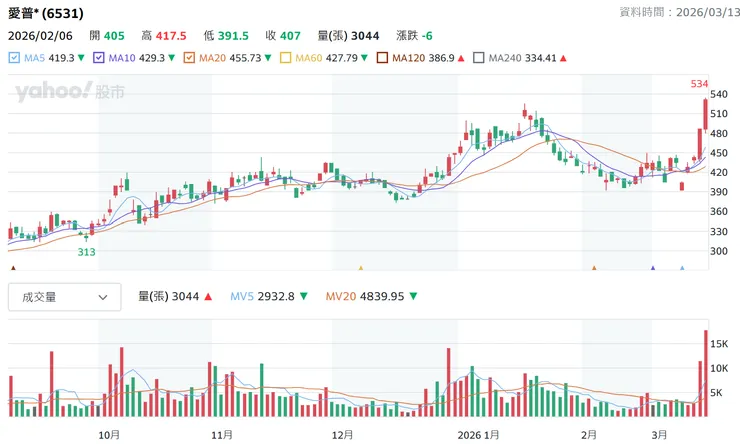Click the orange triangle marker near 12月
The image size is (740, 444).
pyautogui.click(x=361, y=268)
